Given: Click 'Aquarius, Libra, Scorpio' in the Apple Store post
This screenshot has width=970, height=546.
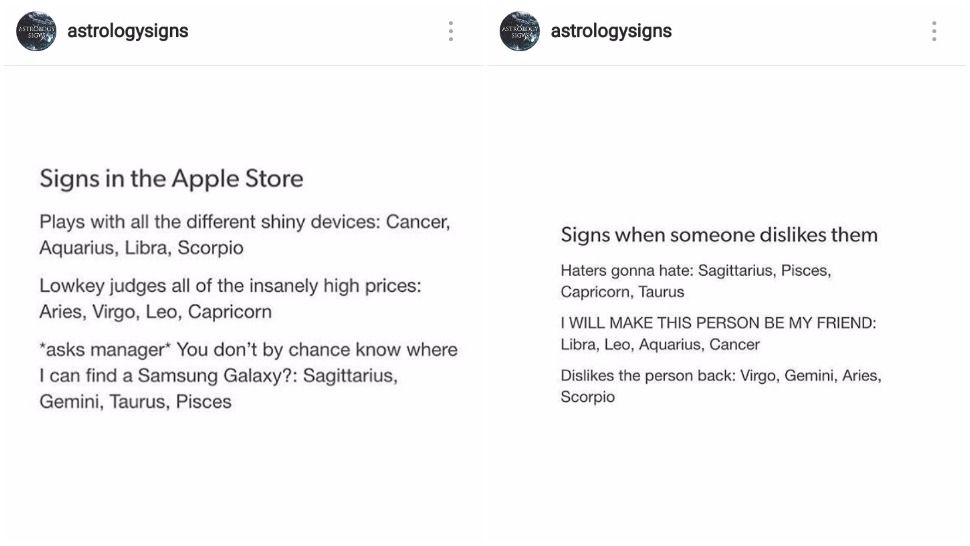Looking at the screenshot, I should pyautogui.click(x=142, y=247).
